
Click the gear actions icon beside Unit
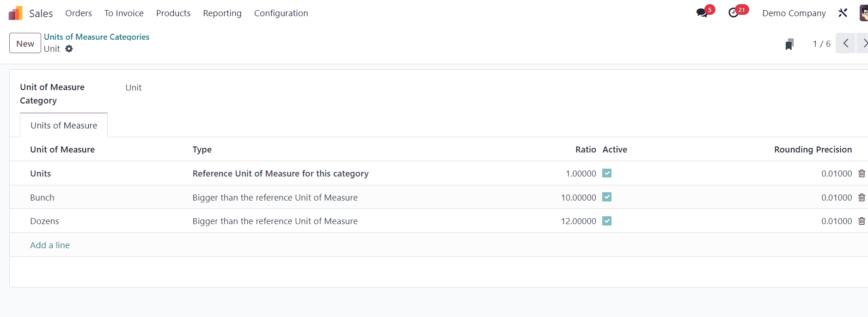(69, 49)
